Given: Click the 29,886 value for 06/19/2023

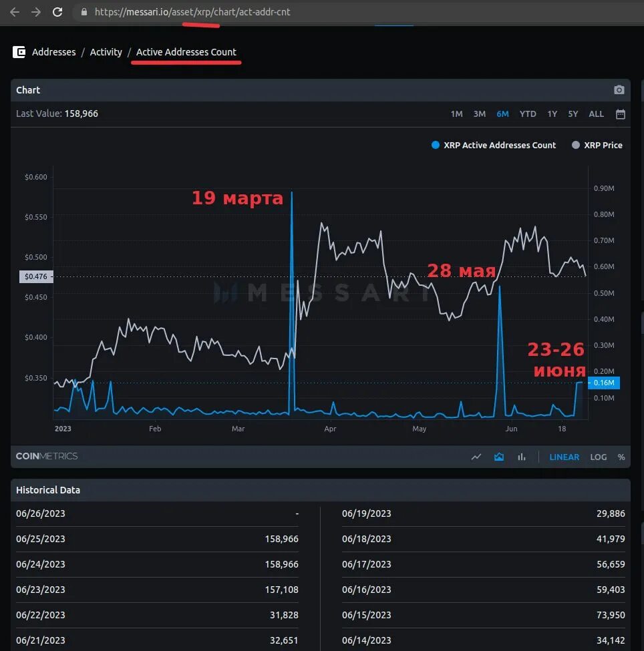Looking at the screenshot, I should click(611, 513).
